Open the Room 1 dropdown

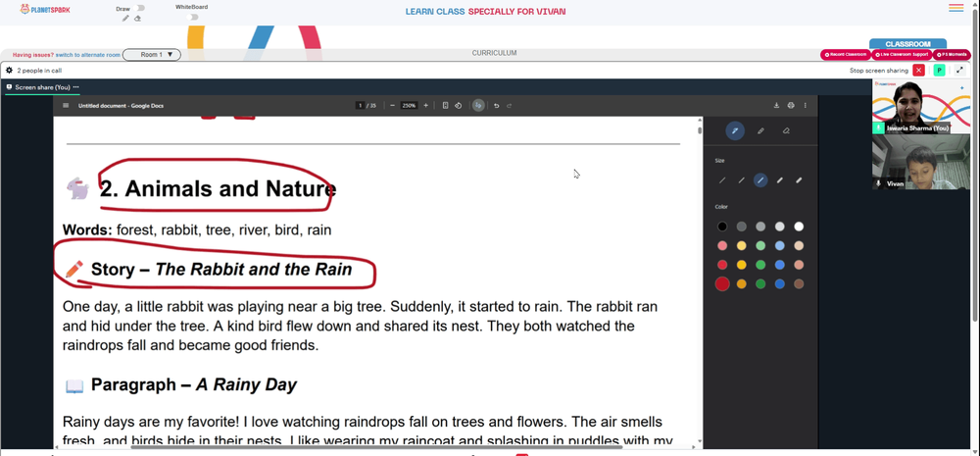pos(152,55)
